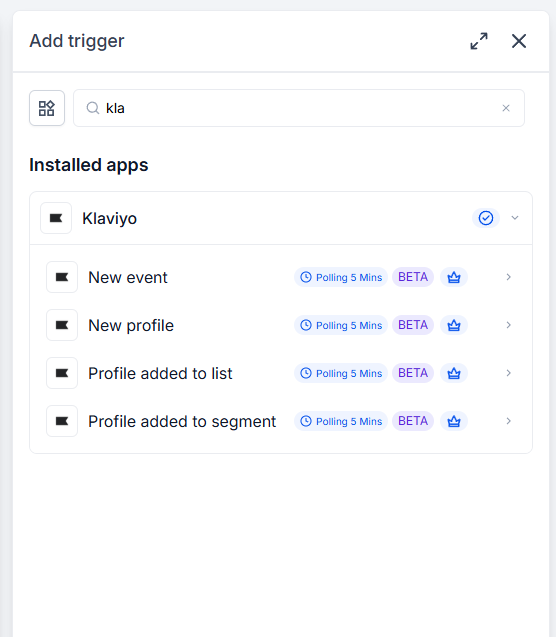Screen dimensions: 556x637
Task: Open Profile added to segment via right chevron
Action: 508,421
